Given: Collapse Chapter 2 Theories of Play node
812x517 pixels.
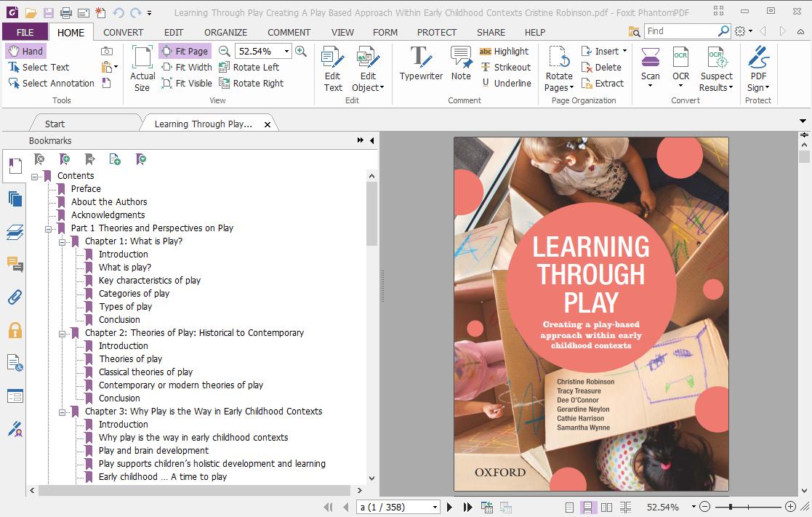Looking at the screenshot, I should (62, 334).
